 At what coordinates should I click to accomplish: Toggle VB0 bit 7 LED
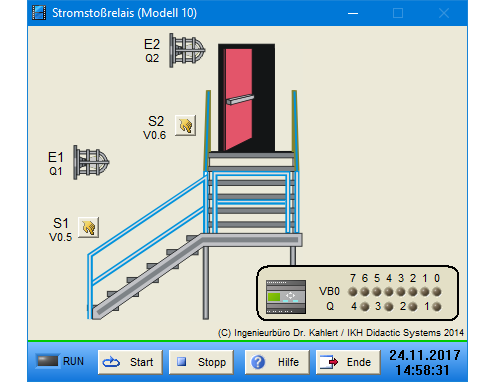coord(353,292)
